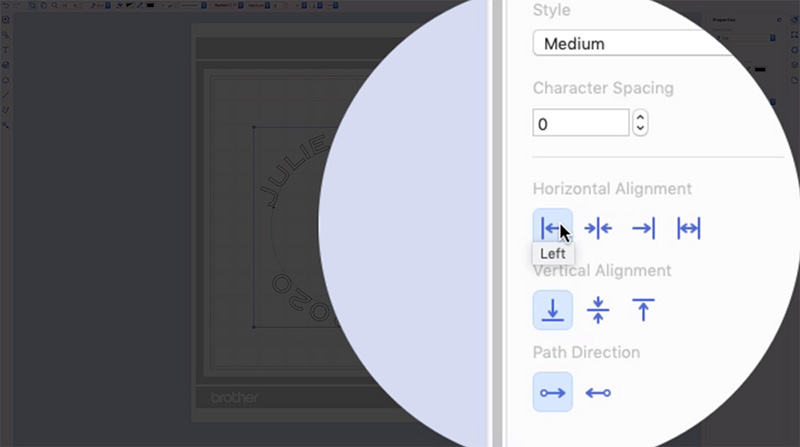Set vertical alignment to Top
Viewport: 800px width, 447px height.
(643, 310)
